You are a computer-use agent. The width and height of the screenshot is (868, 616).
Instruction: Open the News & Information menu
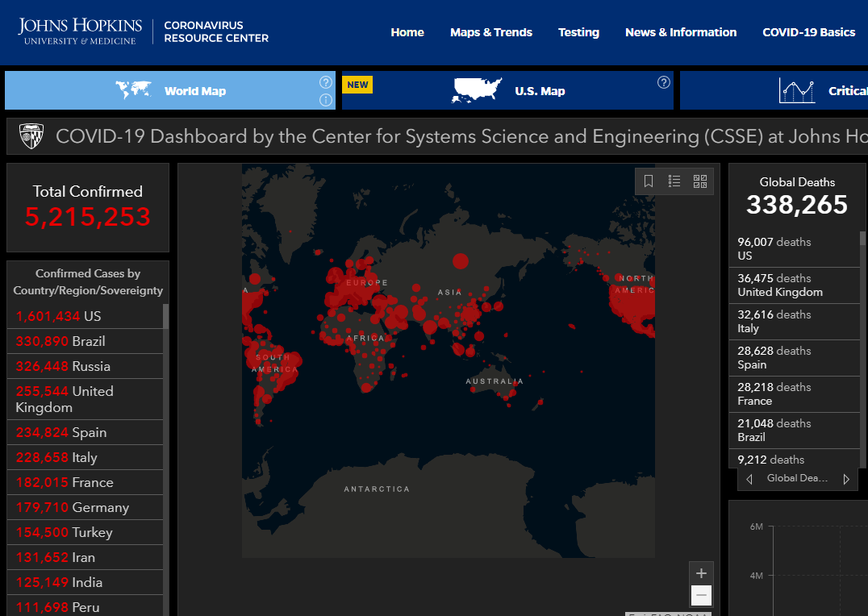tap(680, 32)
